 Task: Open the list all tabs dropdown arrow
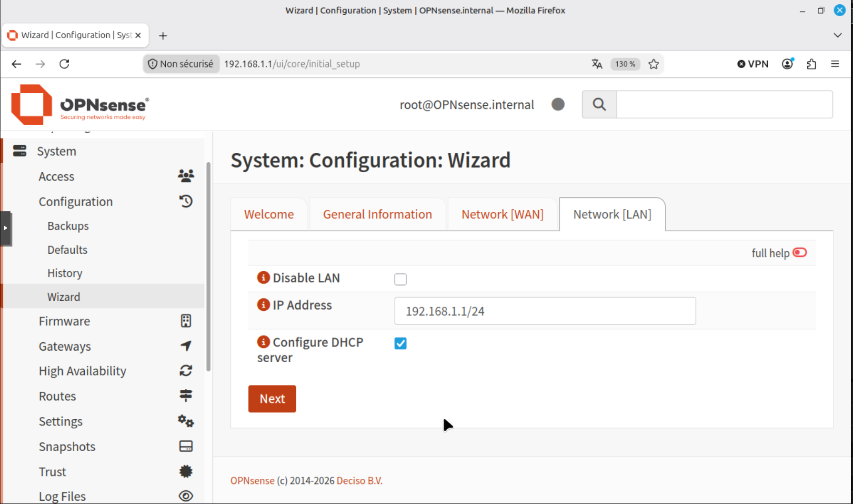838,35
